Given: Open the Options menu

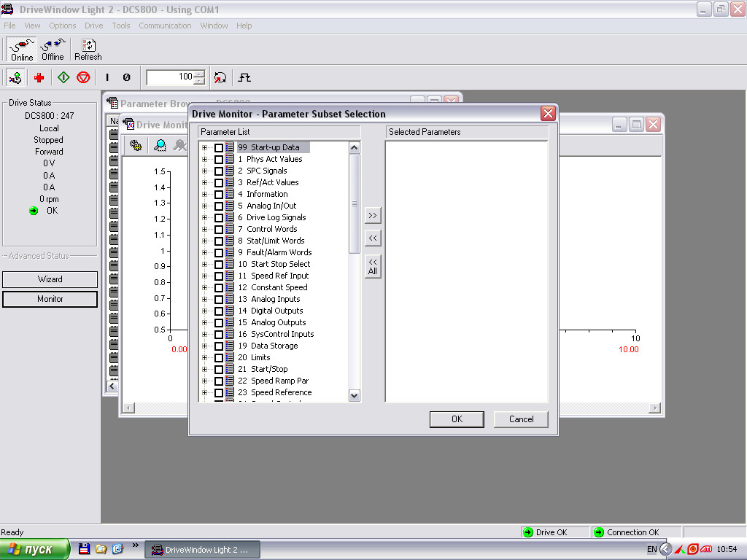Looking at the screenshot, I should [x=63, y=26].
